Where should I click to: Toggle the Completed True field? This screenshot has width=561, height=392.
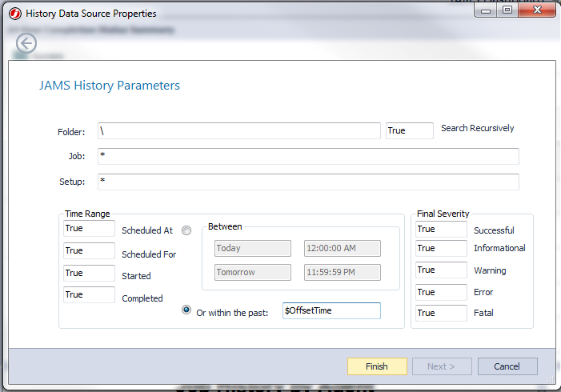click(89, 294)
